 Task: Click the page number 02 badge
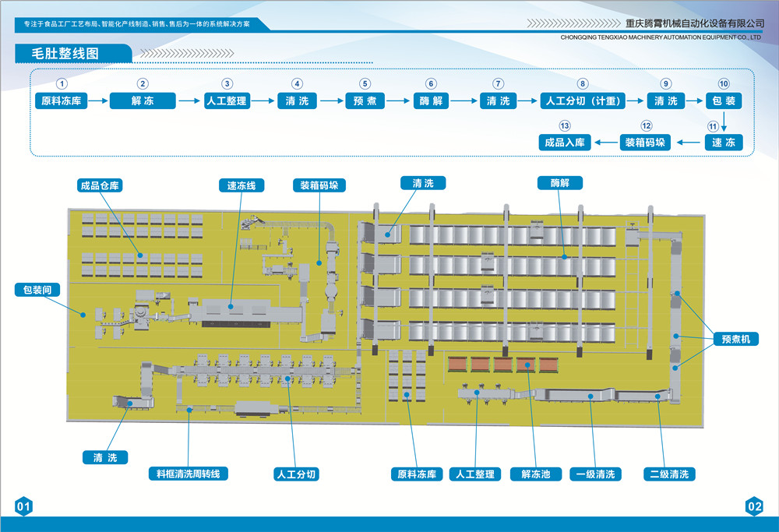[754, 506]
